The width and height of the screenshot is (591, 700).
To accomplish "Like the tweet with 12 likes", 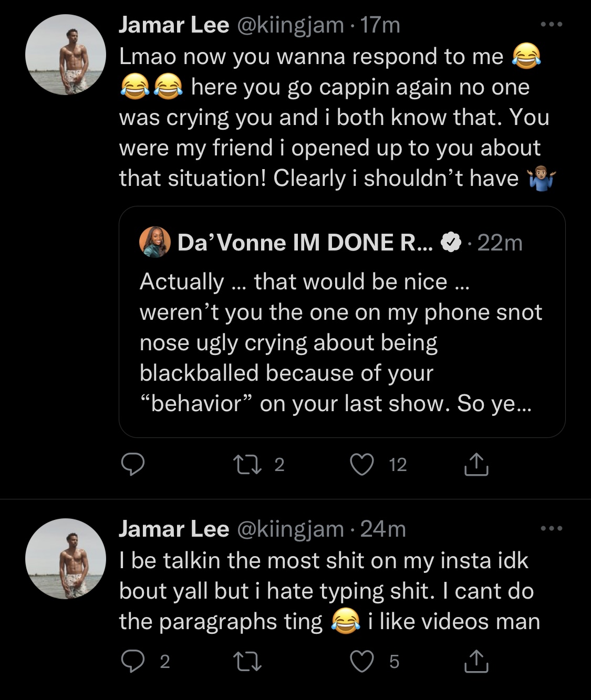I will (x=362, y=465).
